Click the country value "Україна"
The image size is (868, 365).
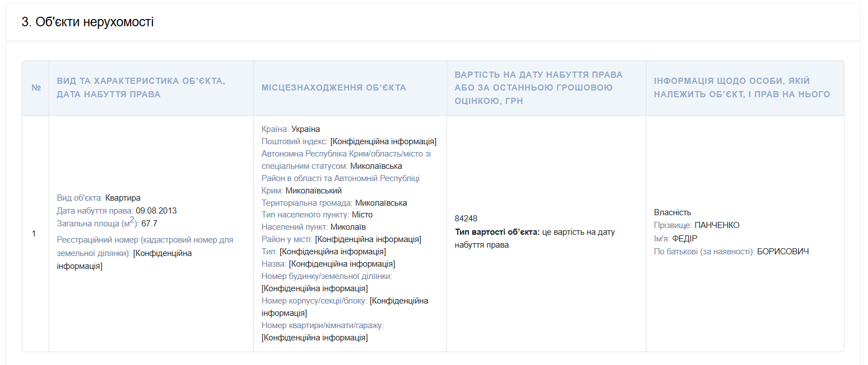click(305, 129)
